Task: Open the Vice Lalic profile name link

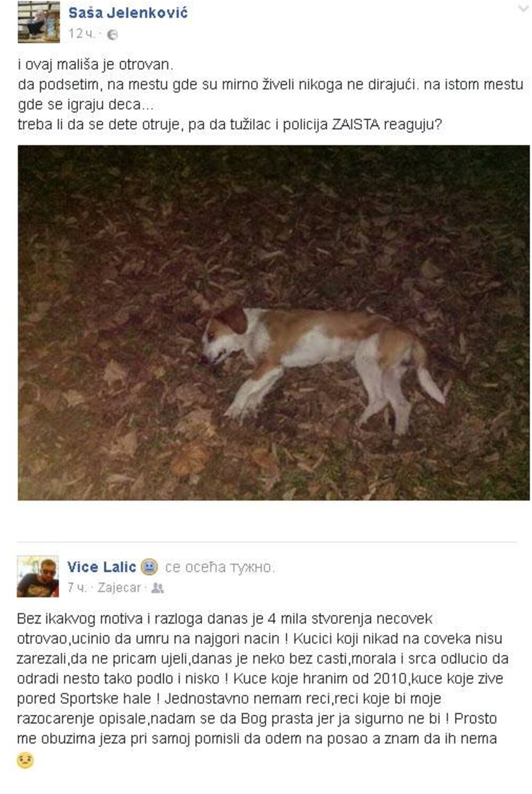Action: pos(102,567)
